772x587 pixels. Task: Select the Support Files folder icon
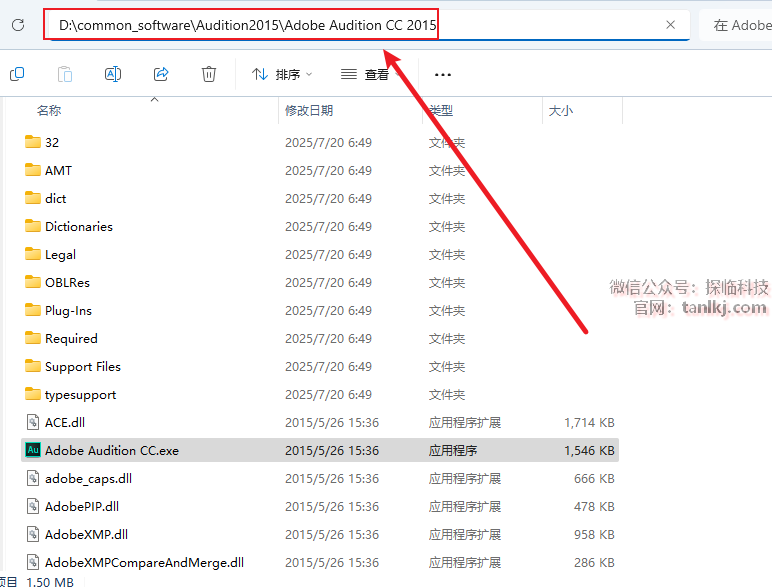[33, 366]
